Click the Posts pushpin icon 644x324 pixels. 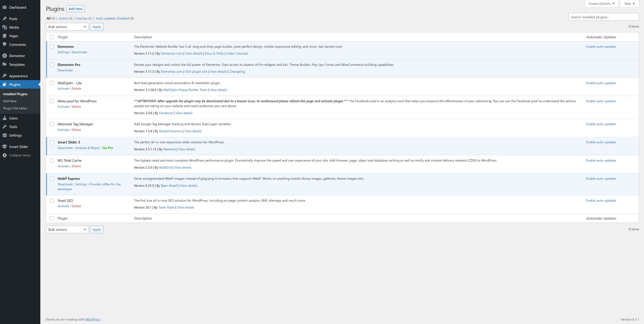5,19
